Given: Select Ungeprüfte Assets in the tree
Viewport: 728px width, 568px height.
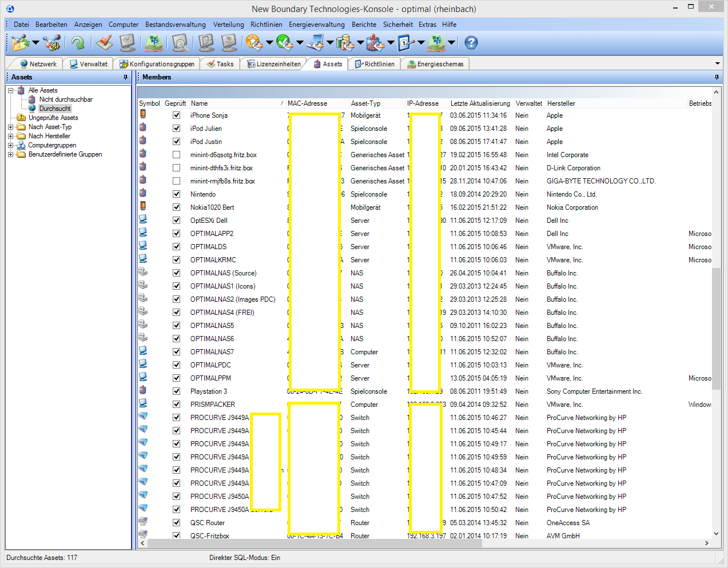Looking at the screenshot, I should (53, 118).
